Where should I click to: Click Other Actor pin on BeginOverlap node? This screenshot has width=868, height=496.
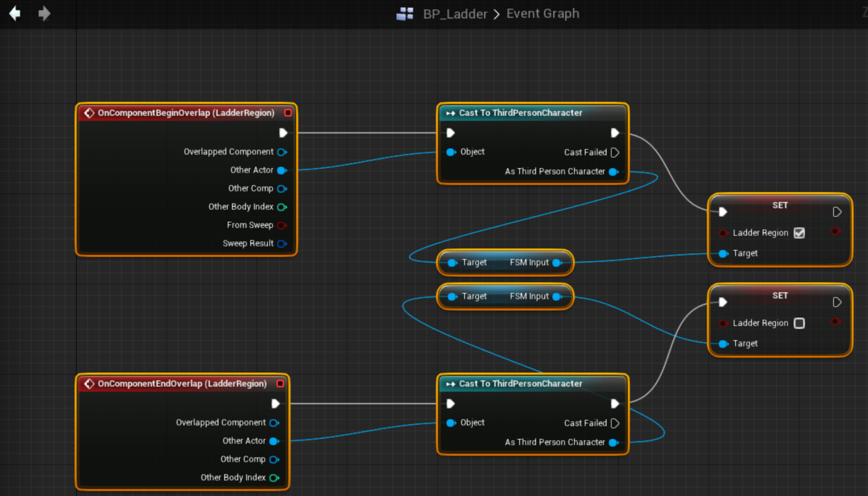pos(282,170)
